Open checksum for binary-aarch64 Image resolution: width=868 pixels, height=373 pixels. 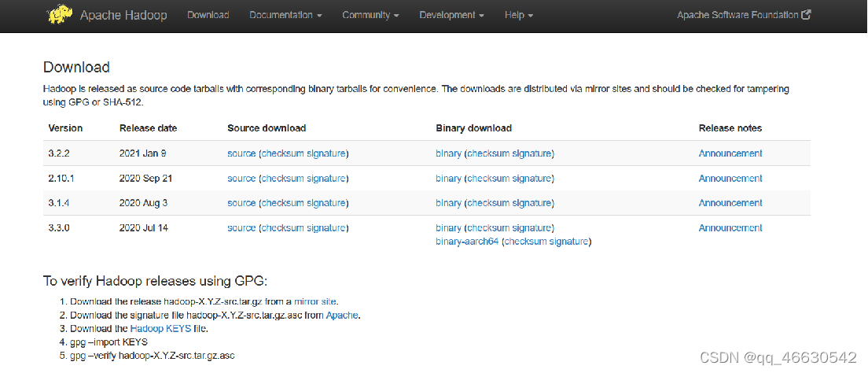(525, 242)
